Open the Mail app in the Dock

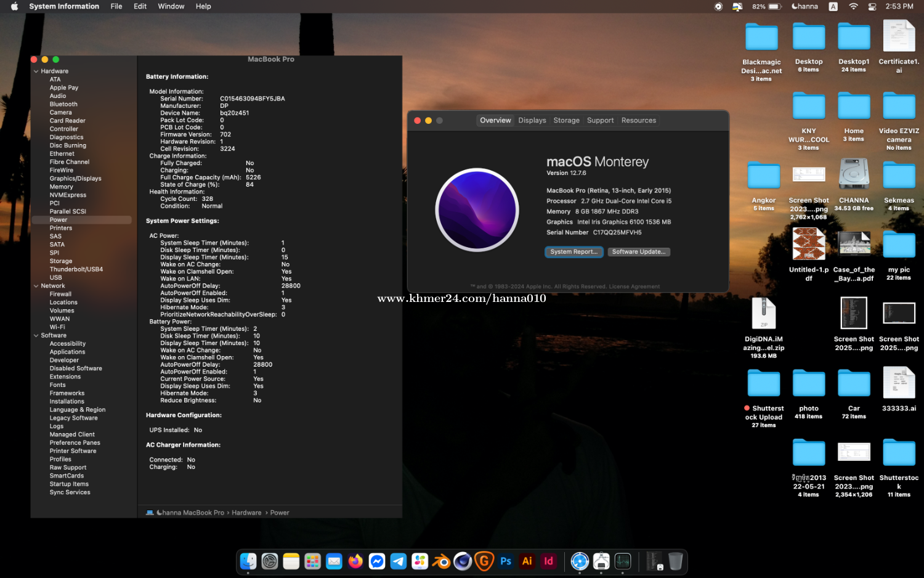tap(334, 561)
